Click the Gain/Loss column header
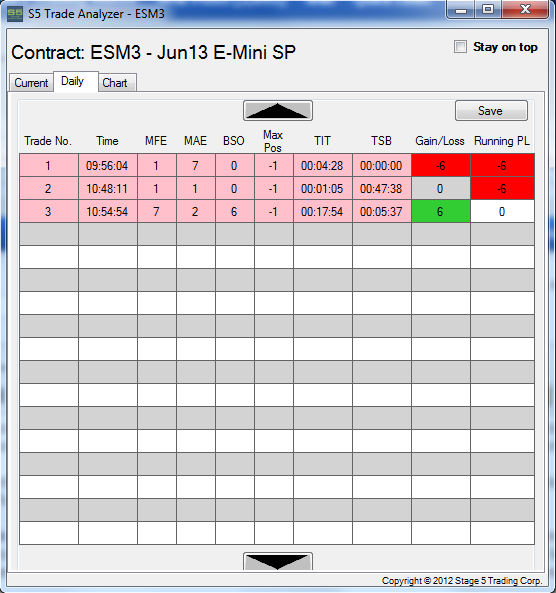The height and width of the screenshot is (593, 556). pos(440,141)
